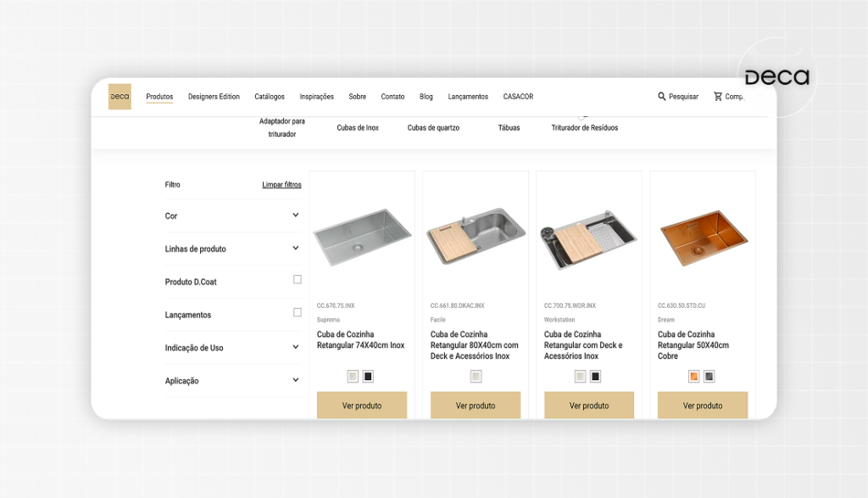
Task: Choose gray swatch for Dream sink
Action: click(x=709, y=377)
